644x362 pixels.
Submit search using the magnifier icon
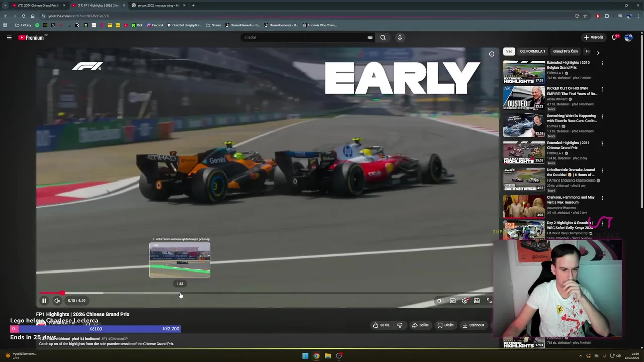(x=383, y=37)
